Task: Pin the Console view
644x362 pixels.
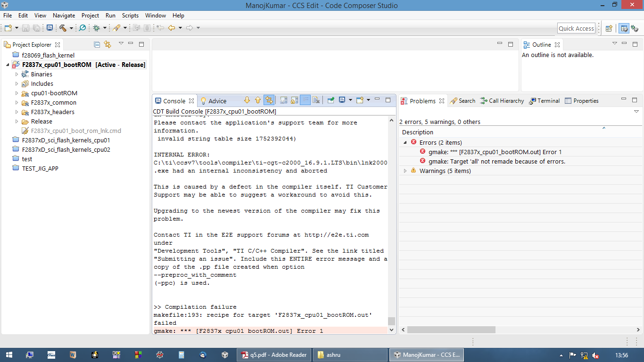Action: pos(330,100)
